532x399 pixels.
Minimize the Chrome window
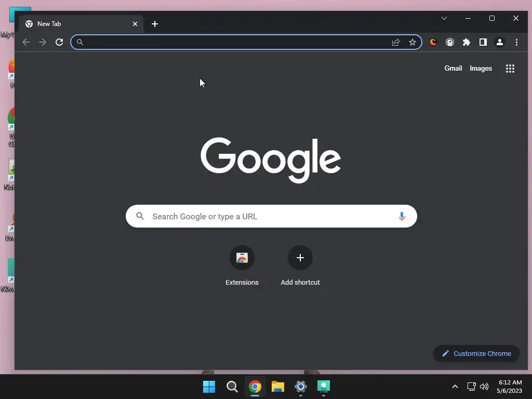point(468,18)
